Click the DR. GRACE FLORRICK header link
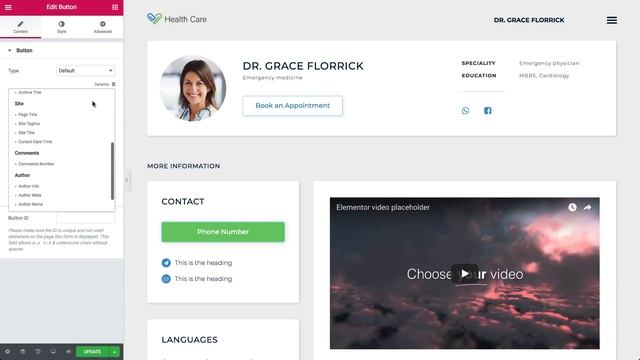Viewport: 640px width, 360px height. 529,20
